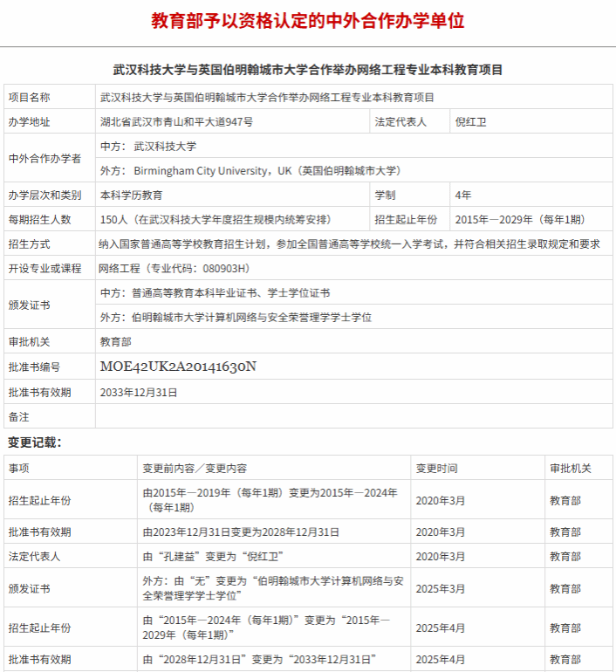
Task: Click enrollment period value 2015年—2029年
Action: [520, 219]
